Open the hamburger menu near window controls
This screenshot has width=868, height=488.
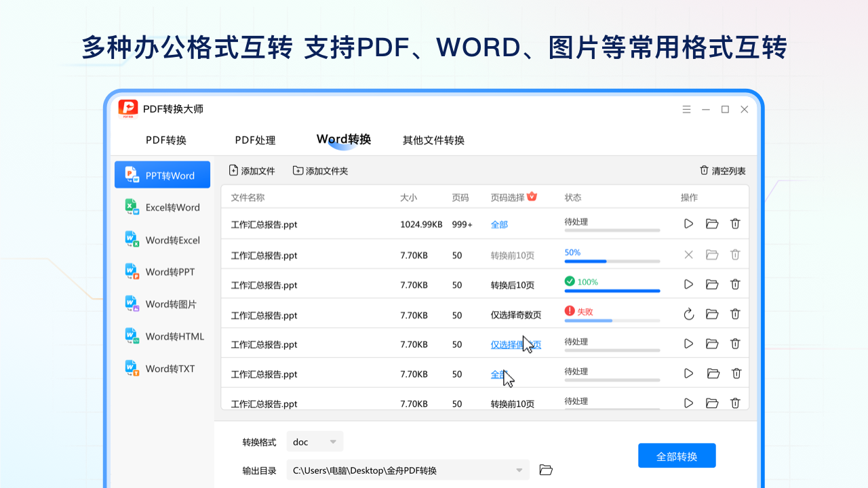click(686, 109)
